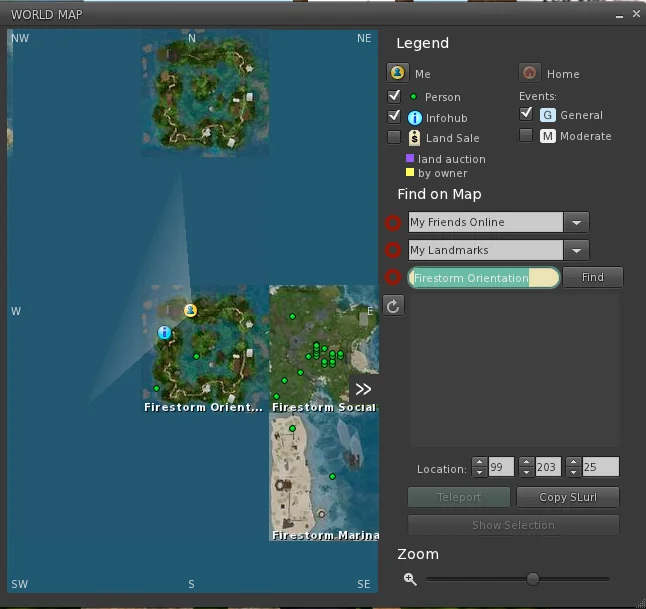Click the Firestorm Social region label
The image size is (646, 609).
coord(324,407)
